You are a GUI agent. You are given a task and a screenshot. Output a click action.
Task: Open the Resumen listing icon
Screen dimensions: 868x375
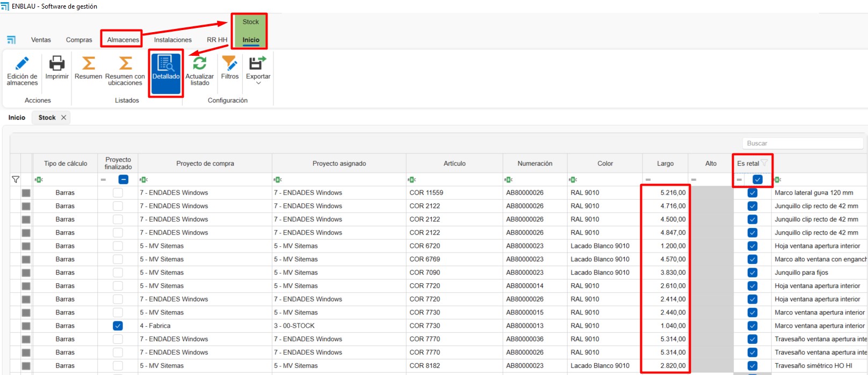88,64
